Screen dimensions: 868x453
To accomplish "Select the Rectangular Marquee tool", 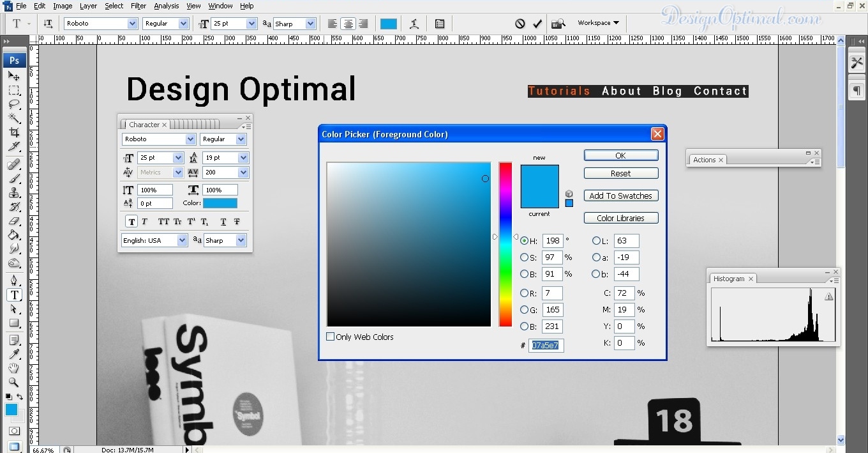I will click(14, 90).
